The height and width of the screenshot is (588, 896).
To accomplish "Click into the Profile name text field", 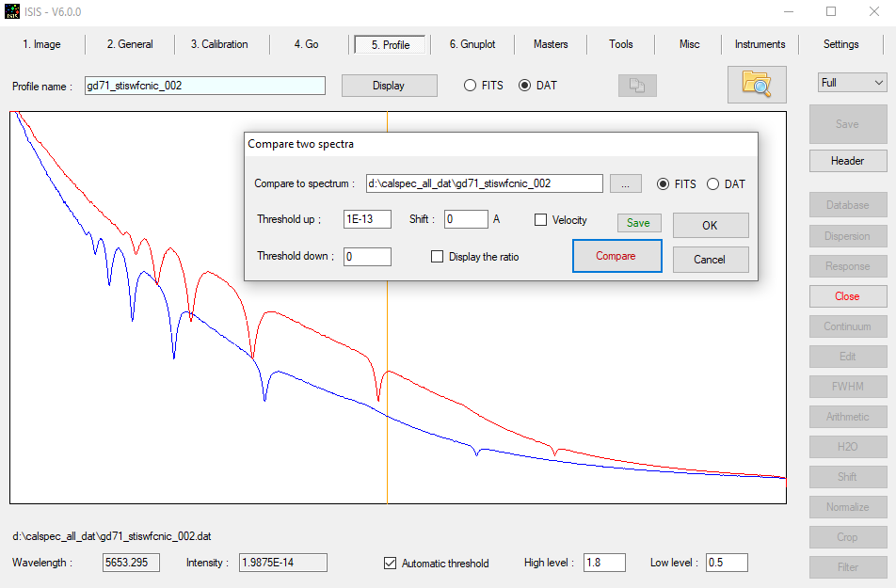I will point(204,86).
